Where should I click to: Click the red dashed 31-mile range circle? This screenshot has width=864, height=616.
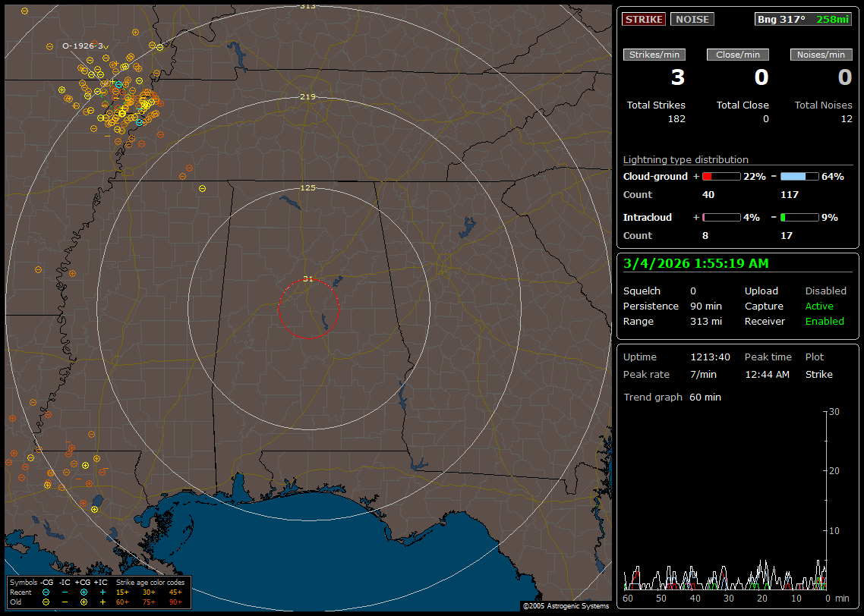279,309
